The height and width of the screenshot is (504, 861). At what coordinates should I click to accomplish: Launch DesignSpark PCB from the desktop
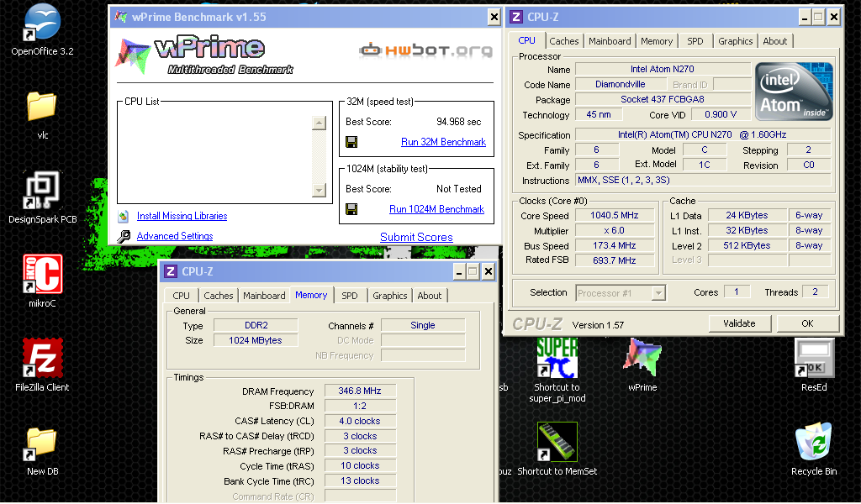click(42, 190)
